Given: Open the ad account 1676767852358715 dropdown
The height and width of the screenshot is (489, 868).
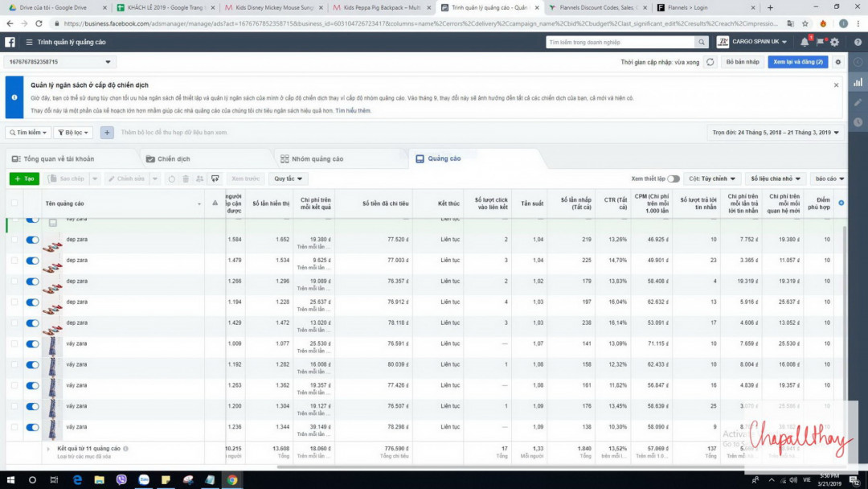Looking at the screenshot, I should (x=59, y=62).
